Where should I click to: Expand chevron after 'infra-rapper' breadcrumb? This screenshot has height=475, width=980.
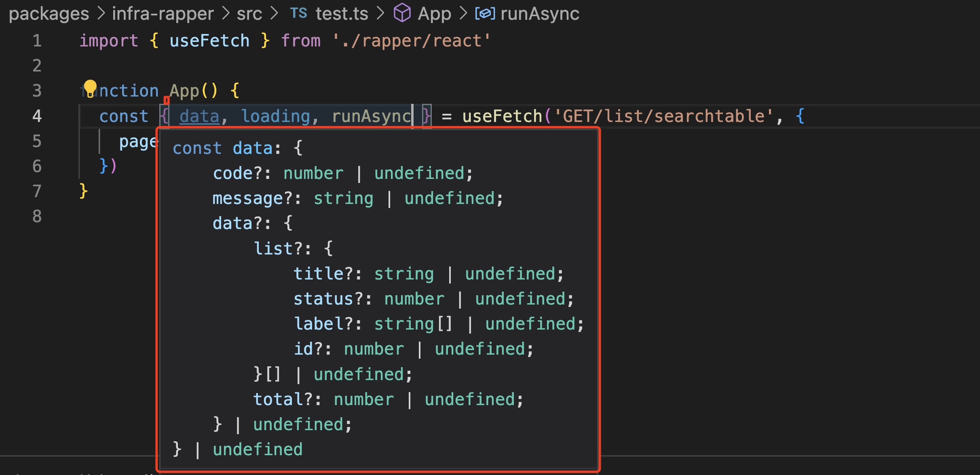pos(226,14)
